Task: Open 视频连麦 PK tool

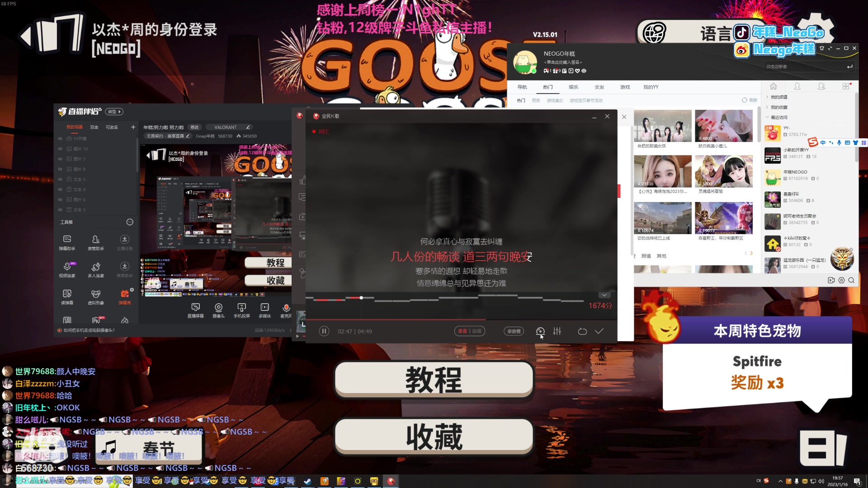Action: click(67, 270)
